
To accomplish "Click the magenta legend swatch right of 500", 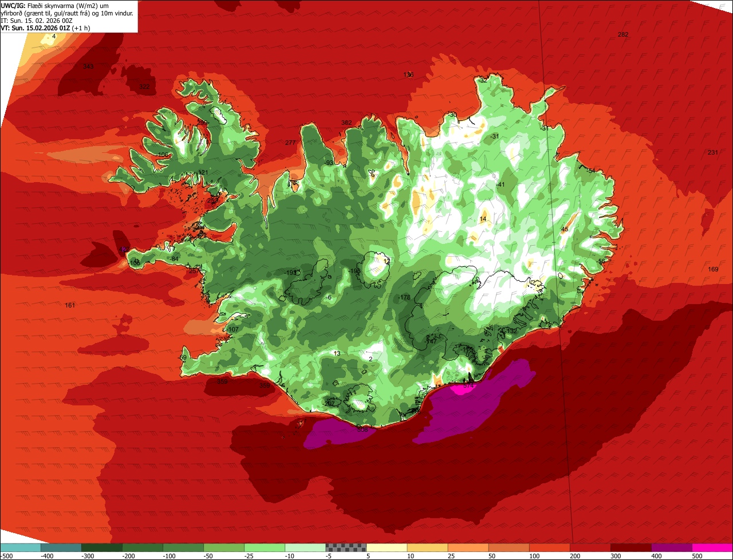I will tap(712, 547).
